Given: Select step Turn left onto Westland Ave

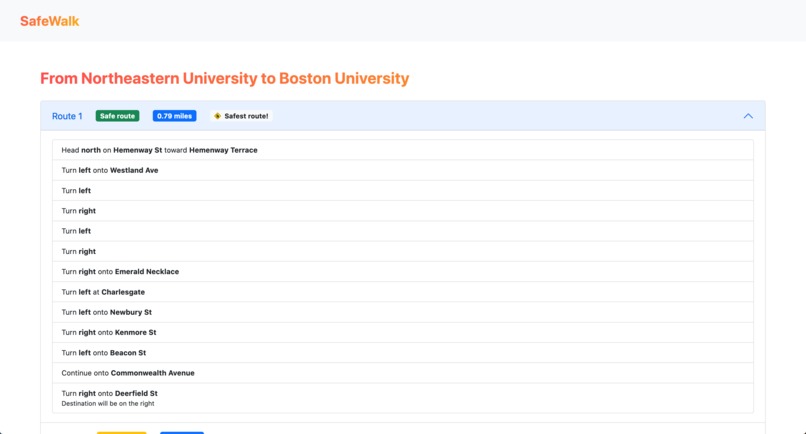Looking at the screenshot, I should tap(403, 170).
